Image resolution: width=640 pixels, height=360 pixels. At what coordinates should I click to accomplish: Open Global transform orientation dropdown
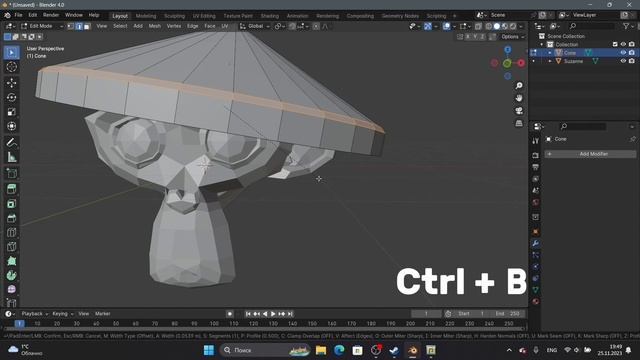255,26
